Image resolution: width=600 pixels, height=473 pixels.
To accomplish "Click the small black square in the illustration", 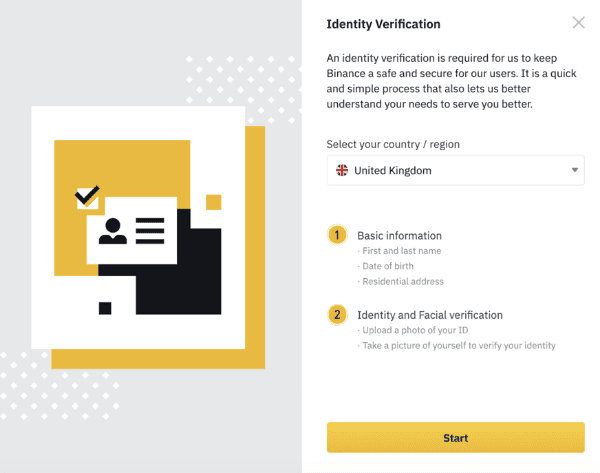I will pos(105,308).
